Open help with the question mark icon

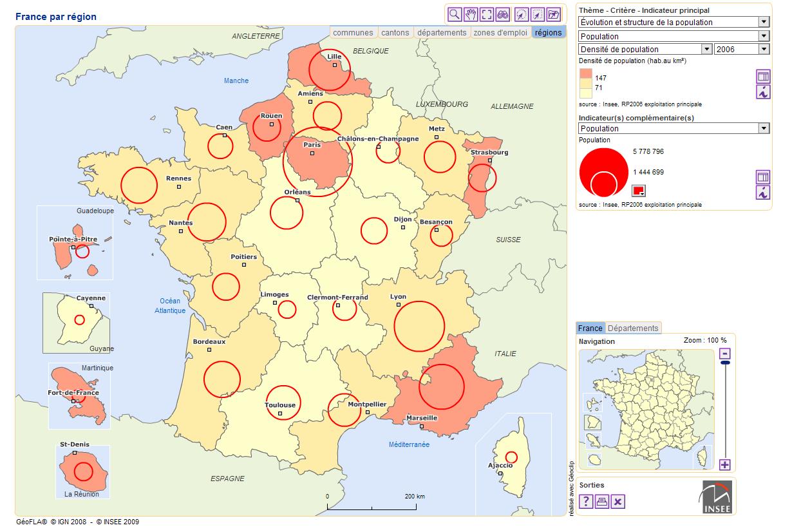(586, 502)
